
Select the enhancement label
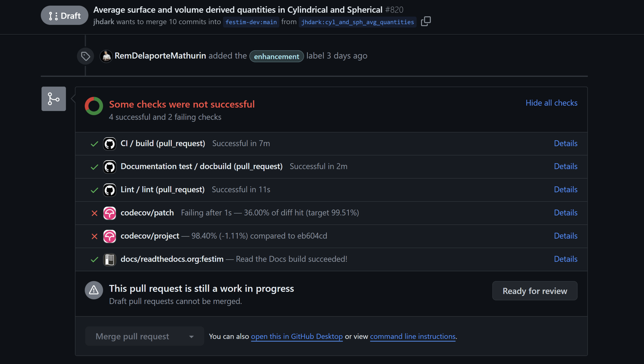coord(276,56)
